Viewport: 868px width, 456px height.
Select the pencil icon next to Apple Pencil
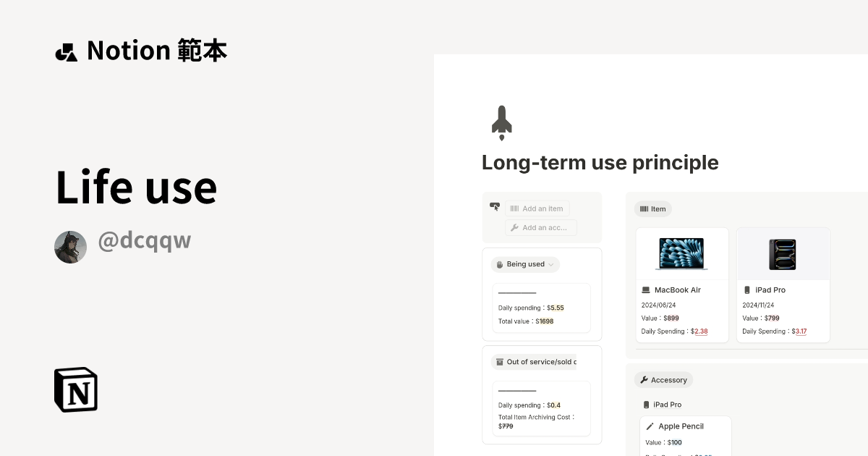[x=650, y=426]
